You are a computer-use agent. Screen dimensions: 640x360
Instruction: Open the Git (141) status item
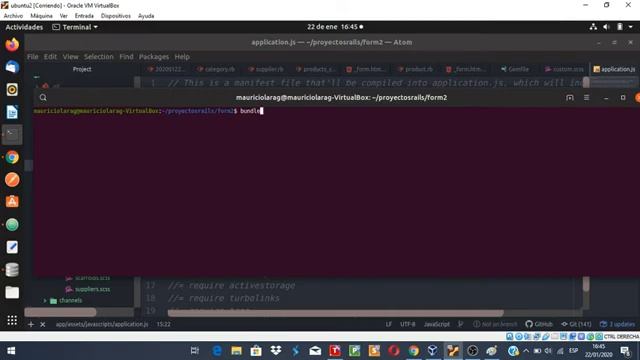(576, 324)
